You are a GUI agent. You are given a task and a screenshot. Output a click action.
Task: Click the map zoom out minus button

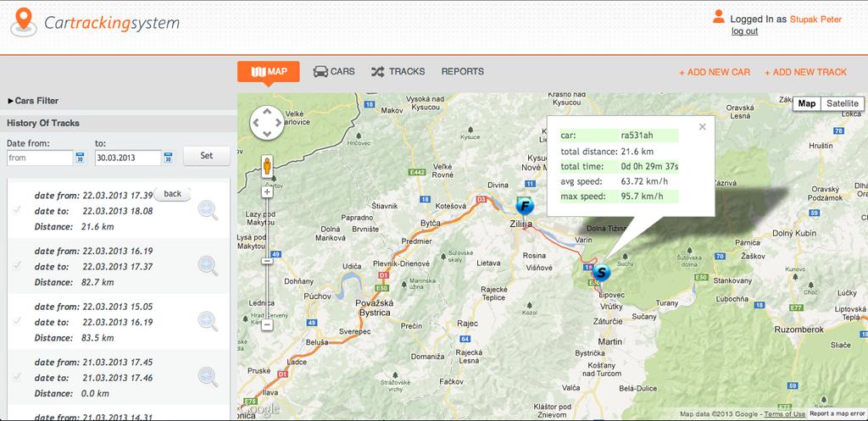(267, 324)
